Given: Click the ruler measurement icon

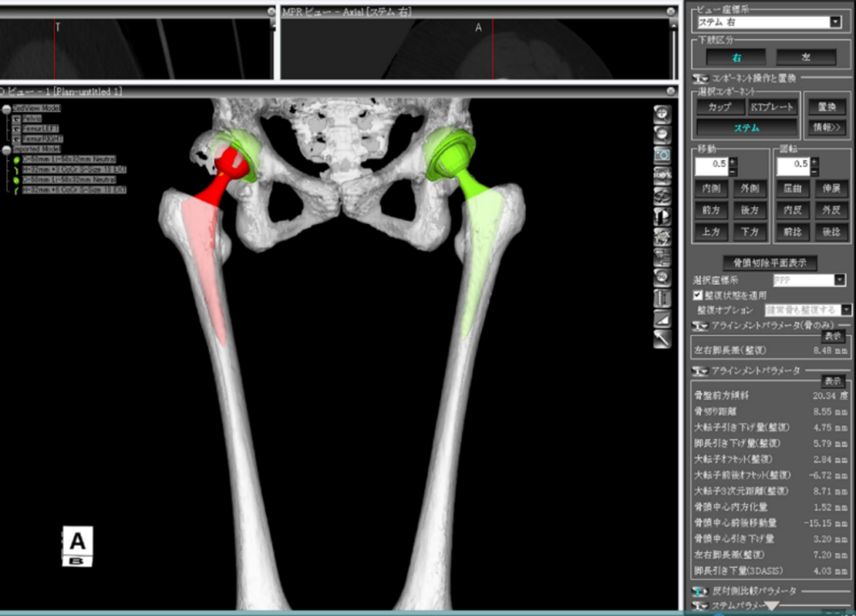Looking at the screenshot, I should pos(662,298).
